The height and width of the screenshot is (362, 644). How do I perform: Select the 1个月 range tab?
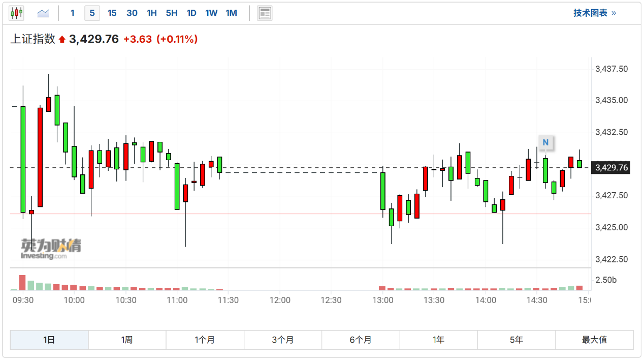point(205,340)
